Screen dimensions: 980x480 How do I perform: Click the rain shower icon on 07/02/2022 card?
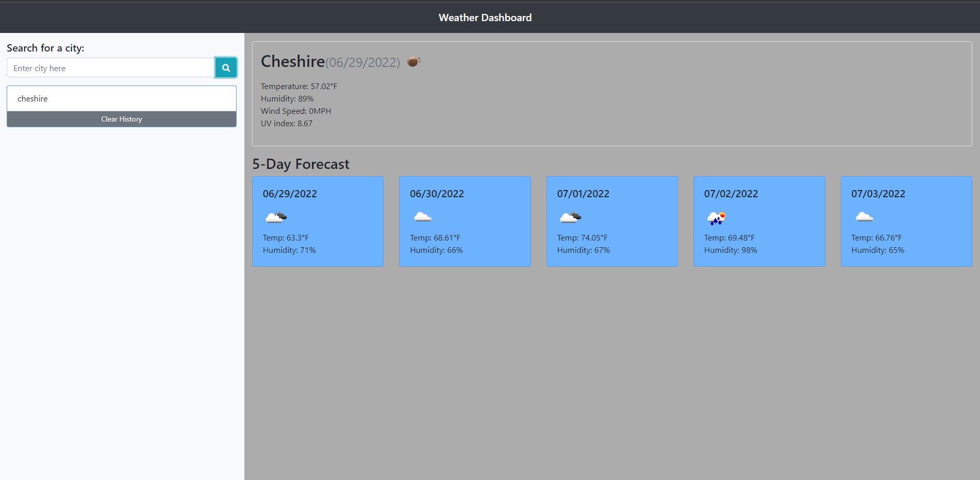click(717, 217)
